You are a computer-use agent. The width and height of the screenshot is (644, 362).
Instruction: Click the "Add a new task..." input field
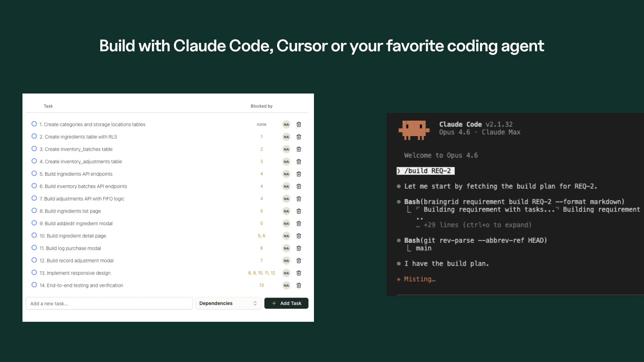109,303
